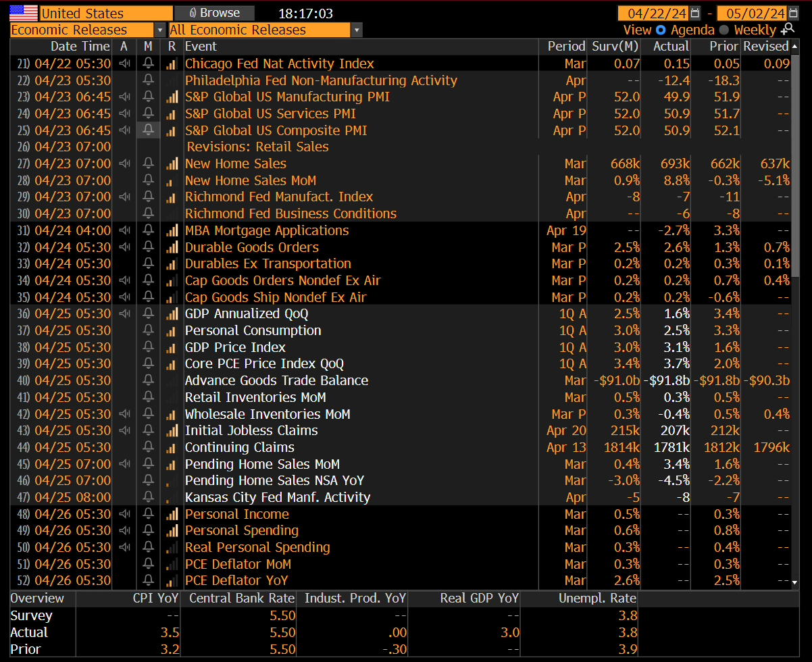Image resolution: width=812 pixels, height=662 pixels.
Task: Click the relevance bars icon for Chicago Fed Nat Activity Index
Action: point(172,63)
